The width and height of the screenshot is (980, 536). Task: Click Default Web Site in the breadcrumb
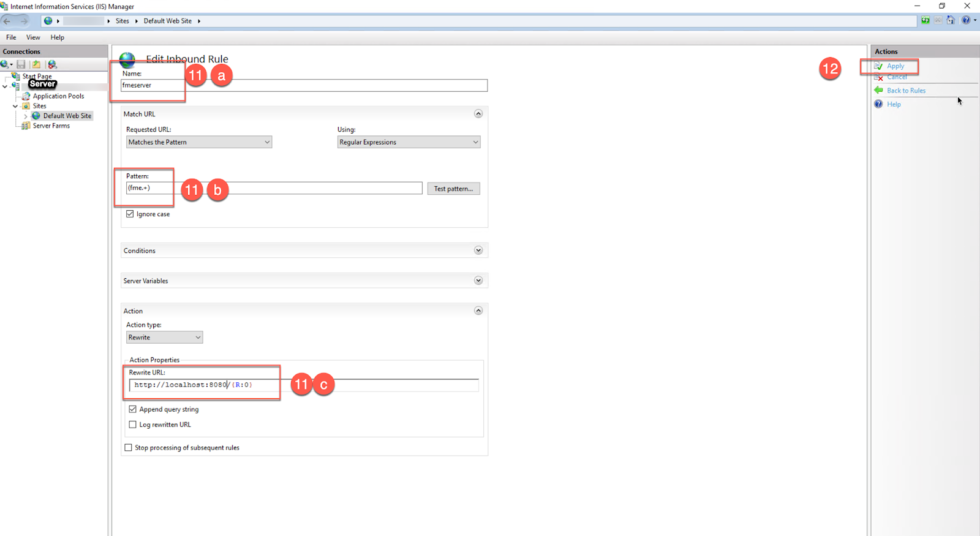point(168,21)
